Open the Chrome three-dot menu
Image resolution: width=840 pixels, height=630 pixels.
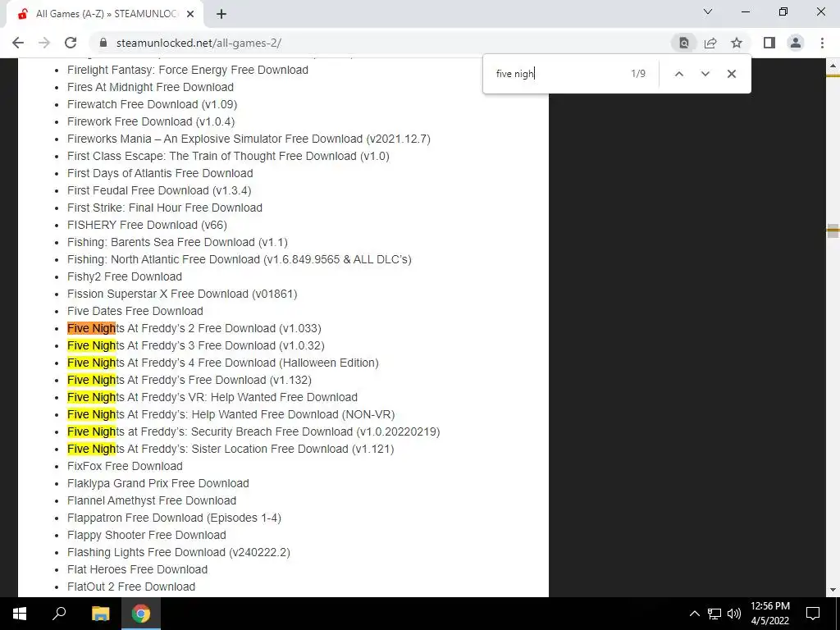tap(822, 43)
